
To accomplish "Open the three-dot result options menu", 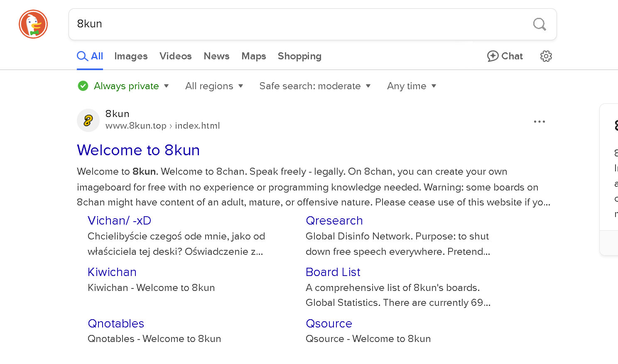I will 539,122.
